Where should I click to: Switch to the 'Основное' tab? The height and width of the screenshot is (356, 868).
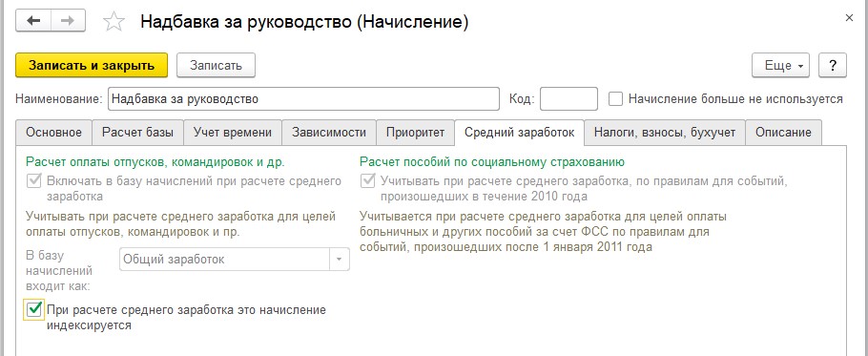54,133
